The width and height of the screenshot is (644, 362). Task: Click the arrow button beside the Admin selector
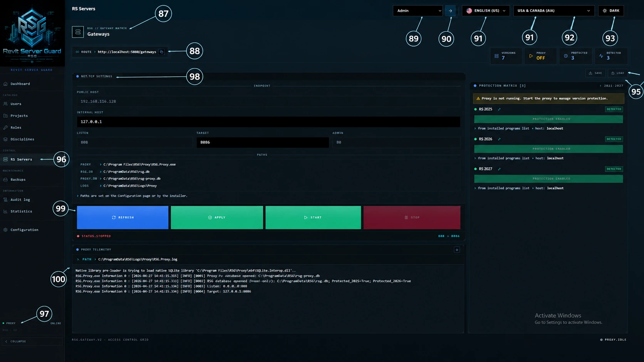click(450, 11)
